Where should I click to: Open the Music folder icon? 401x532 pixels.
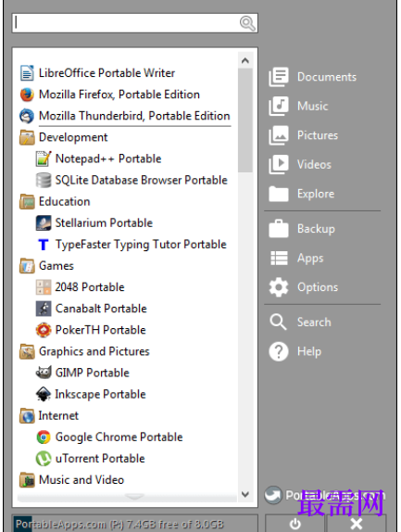pos(279,106)
